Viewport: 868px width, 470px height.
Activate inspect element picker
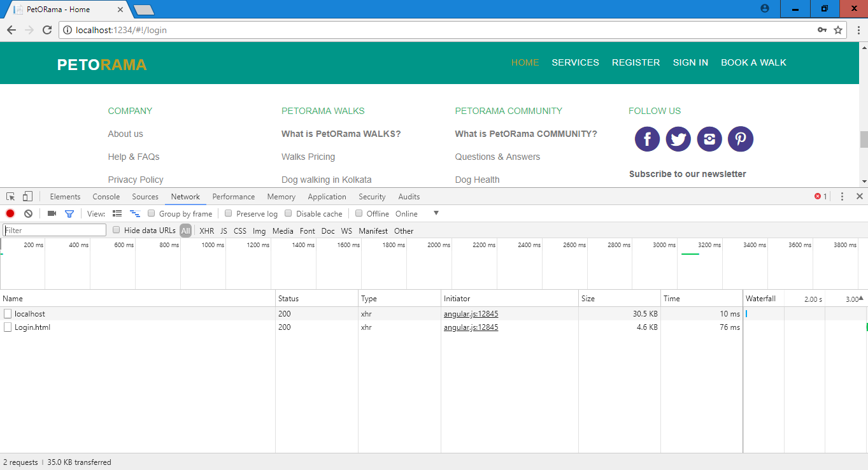tap(11, 197)
